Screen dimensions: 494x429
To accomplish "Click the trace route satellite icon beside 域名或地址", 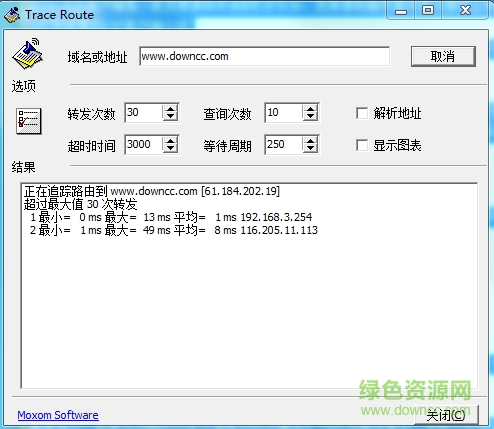I will [28, 54].
